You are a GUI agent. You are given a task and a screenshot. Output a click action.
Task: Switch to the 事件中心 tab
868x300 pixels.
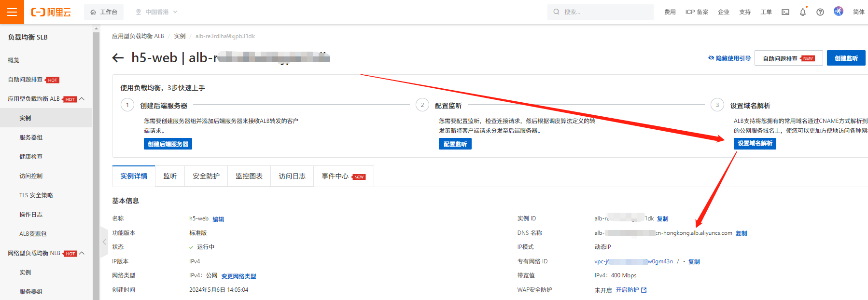click(x=344, y=176)
